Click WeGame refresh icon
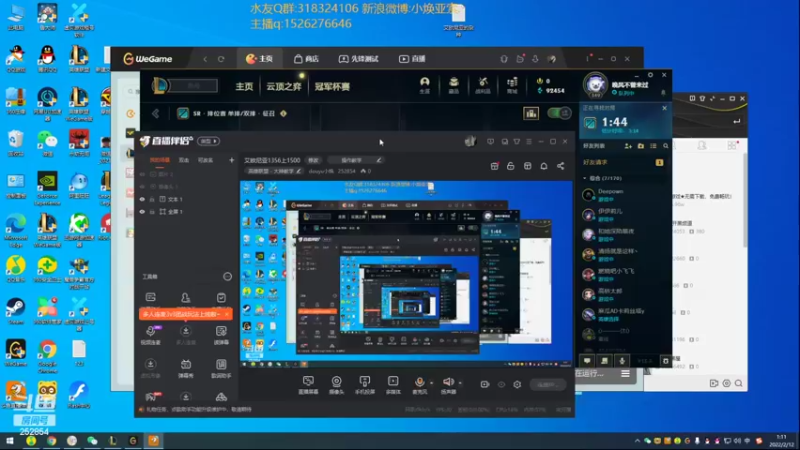Screen dimensions: 800x450 pos(221,59)
